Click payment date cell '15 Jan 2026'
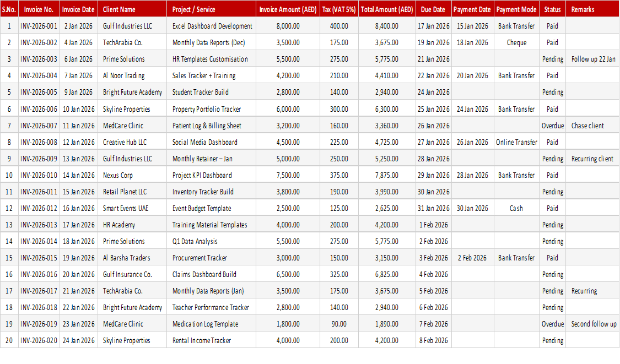Image resolution: width=620 pixels, height=364 pixels. [472, 26]
